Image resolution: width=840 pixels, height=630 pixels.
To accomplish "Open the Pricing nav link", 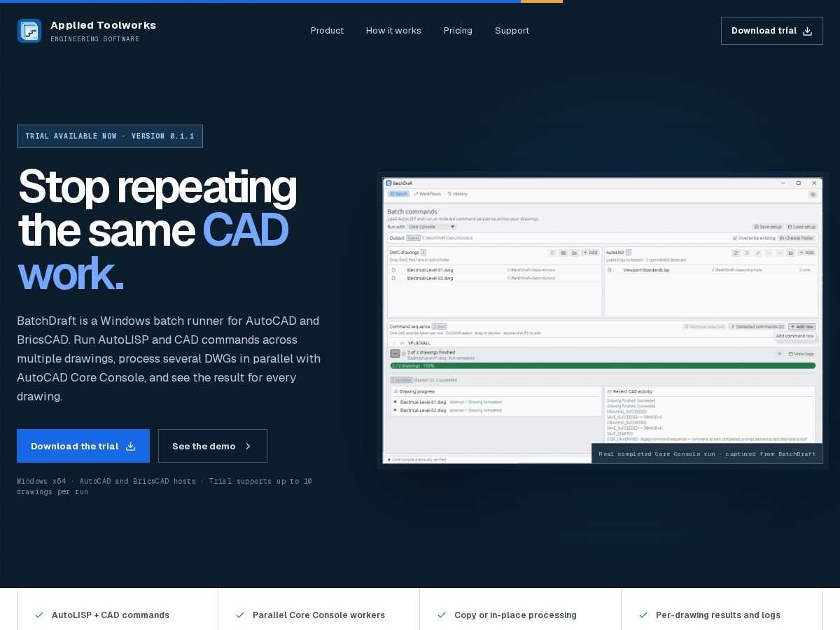I will [458, 31].
